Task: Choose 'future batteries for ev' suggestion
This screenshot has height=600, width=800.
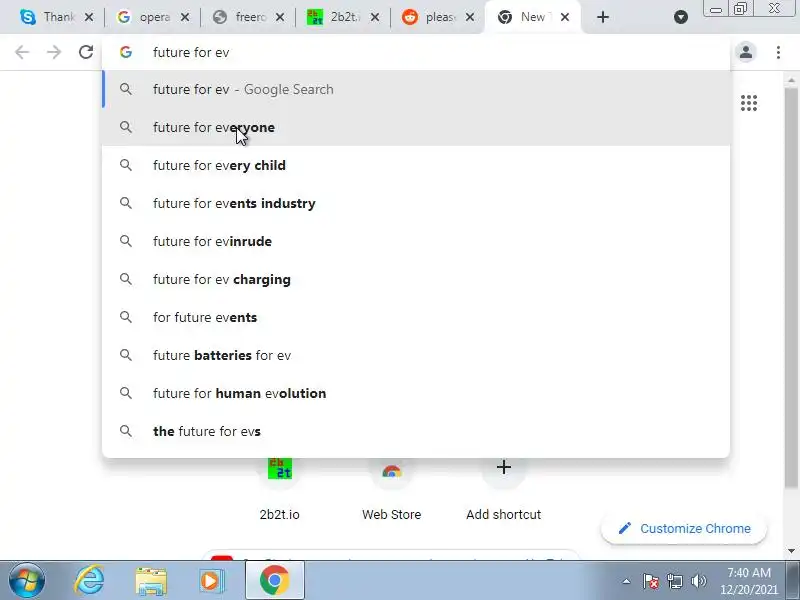Action: pos(416,355)
